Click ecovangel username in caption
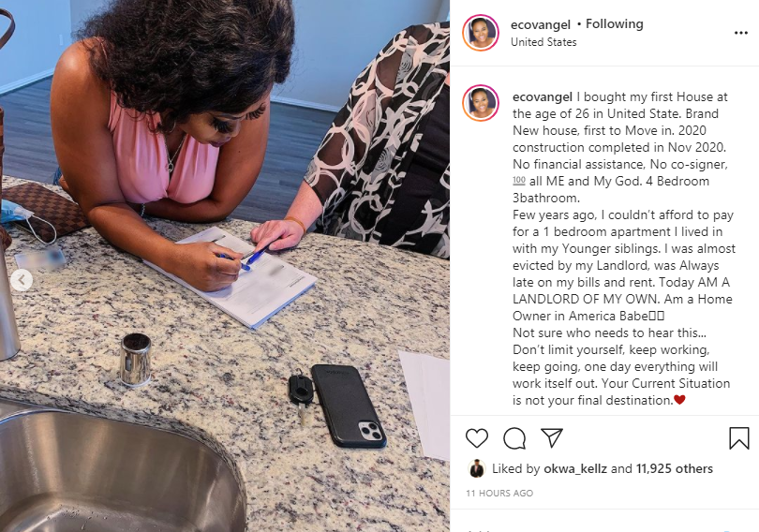Screen dimensions: 759x532 pyautogui.click(x=543, y=96)
